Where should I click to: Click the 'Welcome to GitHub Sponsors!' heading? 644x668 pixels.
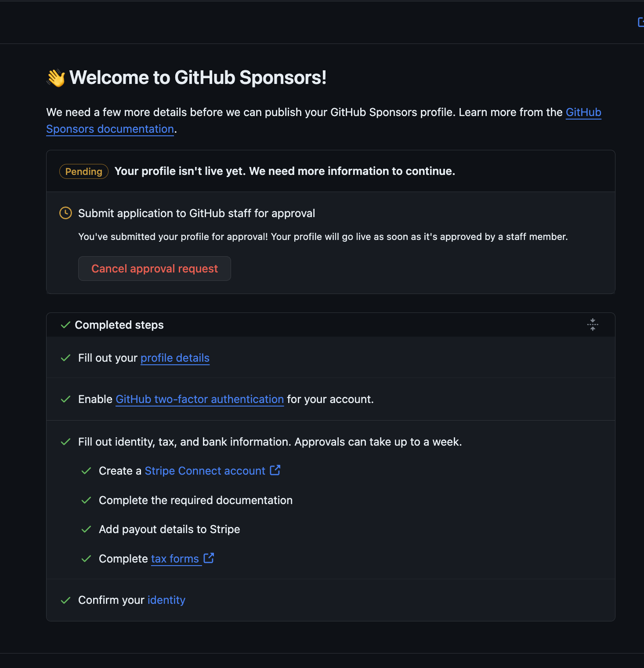point(198,78)
